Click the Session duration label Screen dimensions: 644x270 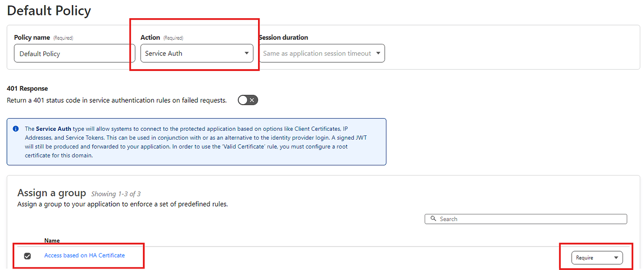(x=283, y=37)
